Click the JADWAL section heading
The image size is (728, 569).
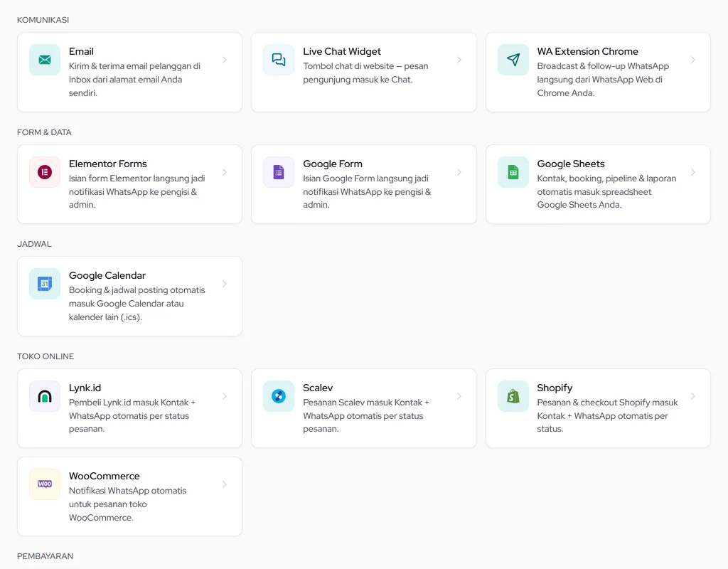click(x=34, y=244)
